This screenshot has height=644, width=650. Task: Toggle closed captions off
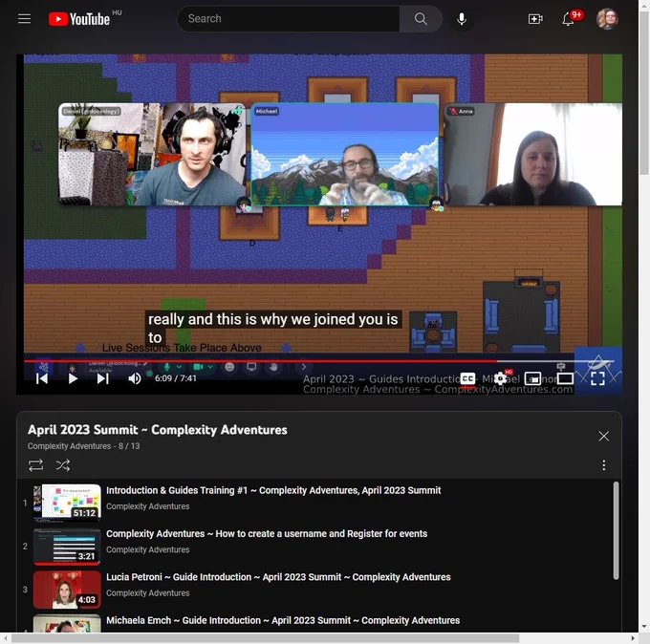tap(468, 378)
